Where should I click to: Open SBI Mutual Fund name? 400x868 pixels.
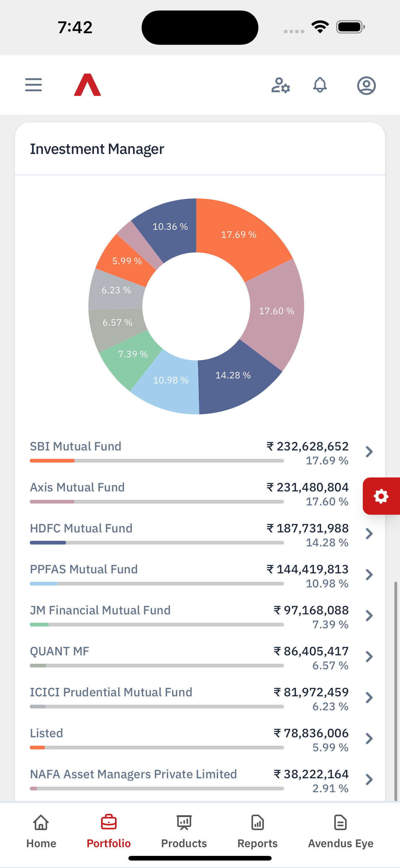(x=75, y=446)
